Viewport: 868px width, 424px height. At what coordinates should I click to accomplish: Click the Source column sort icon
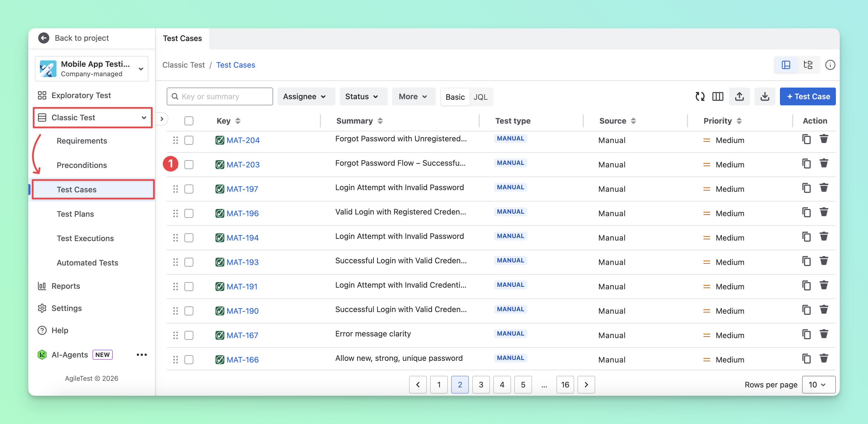click(x=633, y=121)
